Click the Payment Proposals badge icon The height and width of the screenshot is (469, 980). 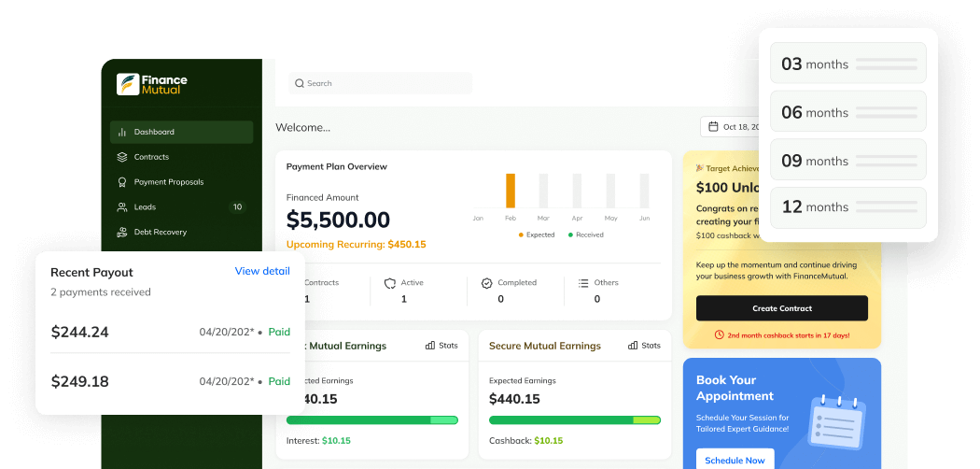122,182
